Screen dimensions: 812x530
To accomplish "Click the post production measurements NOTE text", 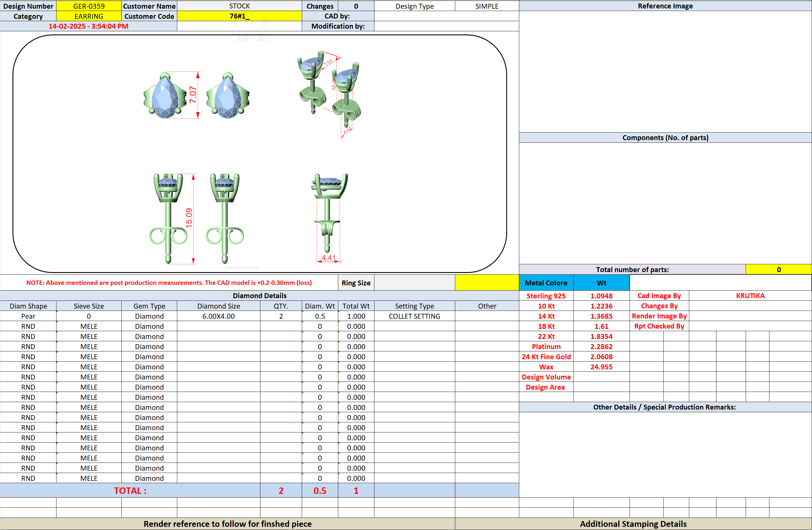I will (169, 283).
